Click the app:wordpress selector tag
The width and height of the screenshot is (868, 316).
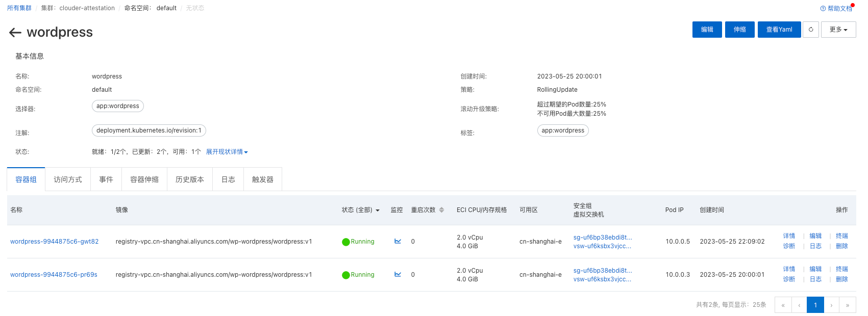(x=118, y=106)
